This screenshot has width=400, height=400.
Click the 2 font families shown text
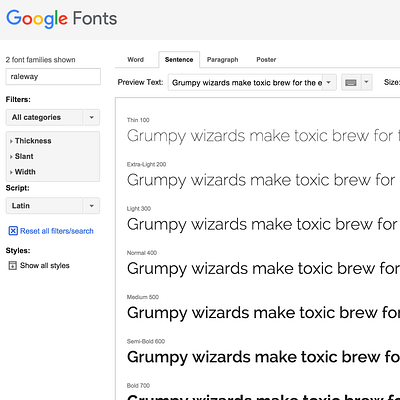pyautogui.click(x=40, y=60)
